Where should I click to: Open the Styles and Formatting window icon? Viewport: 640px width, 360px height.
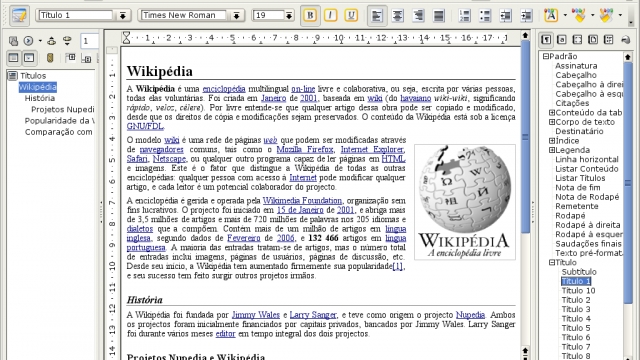[x=19, y=16]
